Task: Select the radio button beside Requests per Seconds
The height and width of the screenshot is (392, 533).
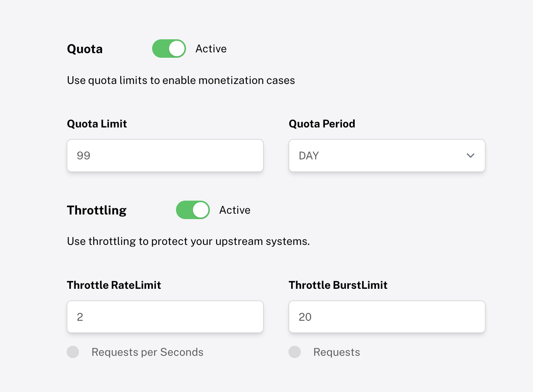Action: pyautogui.click(x=73, y=352)
